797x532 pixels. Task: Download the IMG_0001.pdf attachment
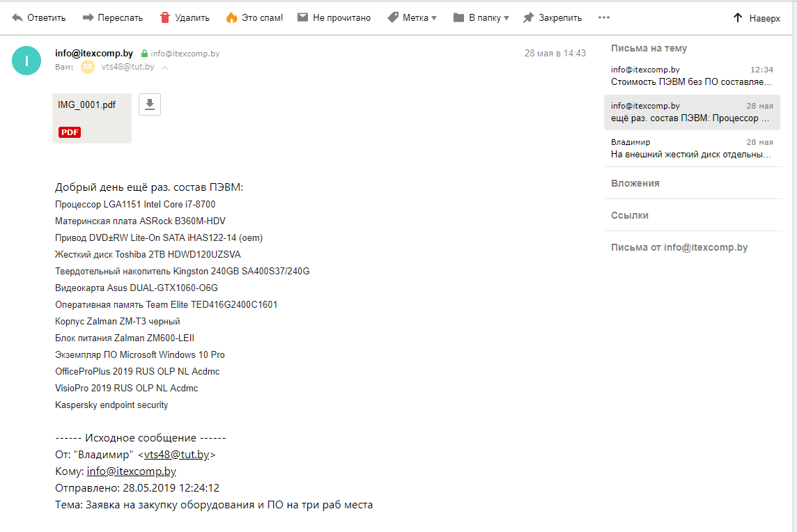149,104
